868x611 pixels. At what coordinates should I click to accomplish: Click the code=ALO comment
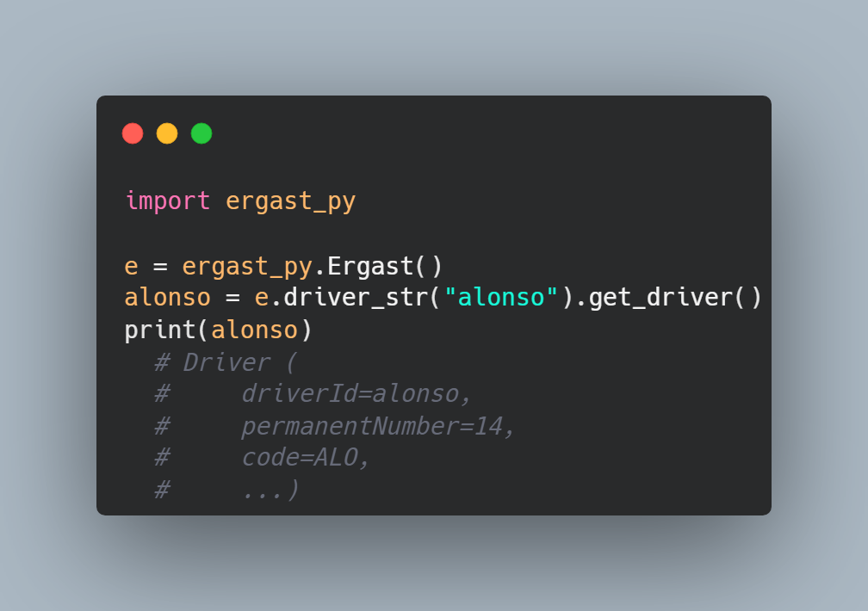tap(305, 458)
